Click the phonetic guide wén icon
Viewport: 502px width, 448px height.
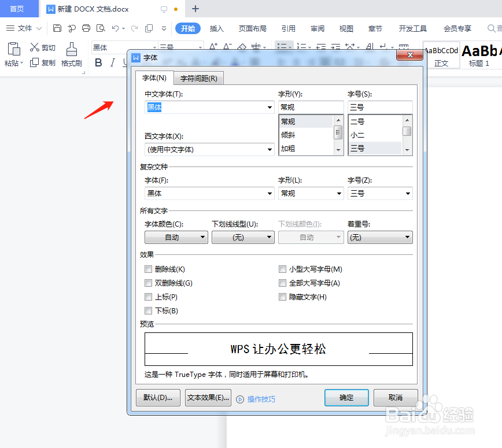pos(256,46)
